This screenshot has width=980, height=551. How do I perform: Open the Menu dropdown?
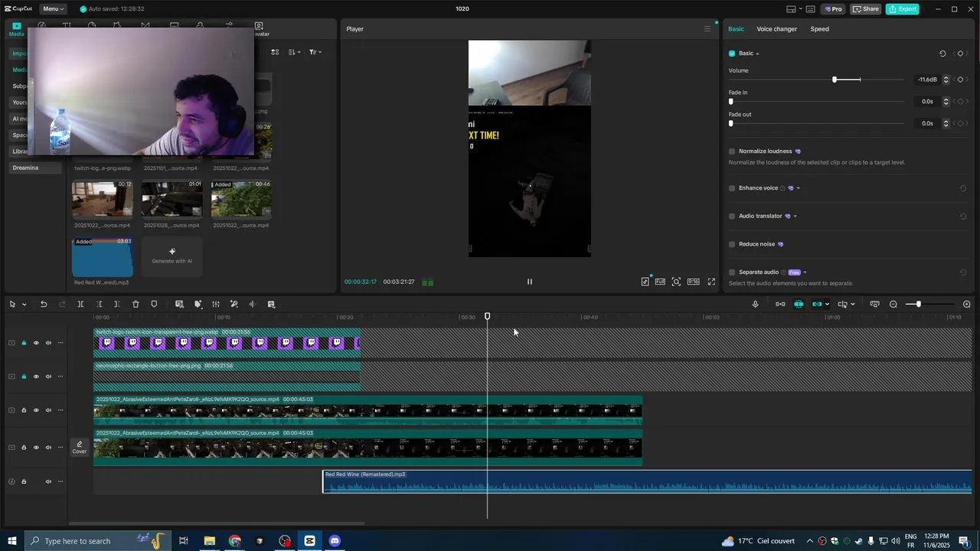tap(54, 9)
